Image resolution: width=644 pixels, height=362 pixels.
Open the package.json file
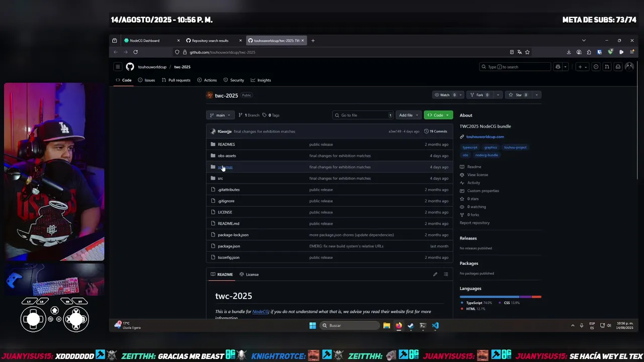[229, 246]
